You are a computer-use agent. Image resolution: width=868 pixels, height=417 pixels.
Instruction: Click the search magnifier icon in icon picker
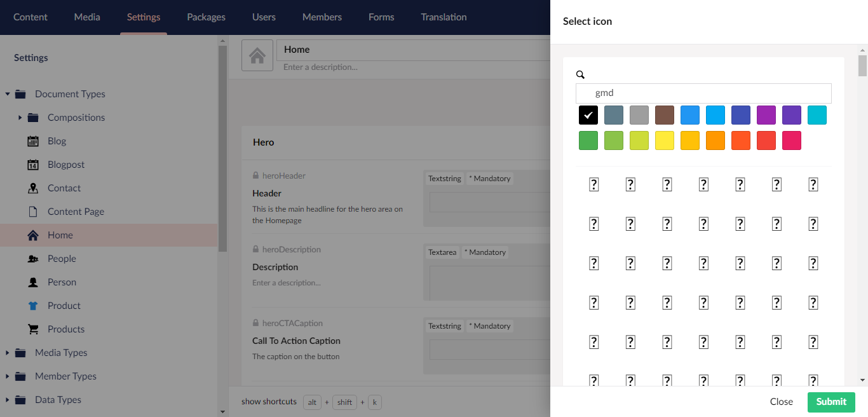tap(580, 74)
